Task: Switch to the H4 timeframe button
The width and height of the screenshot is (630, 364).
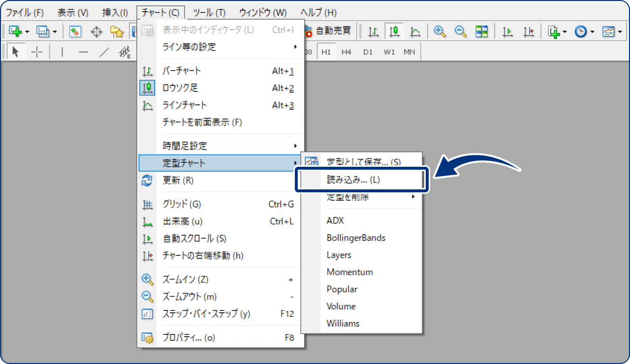Action: (x=346, y=52)
